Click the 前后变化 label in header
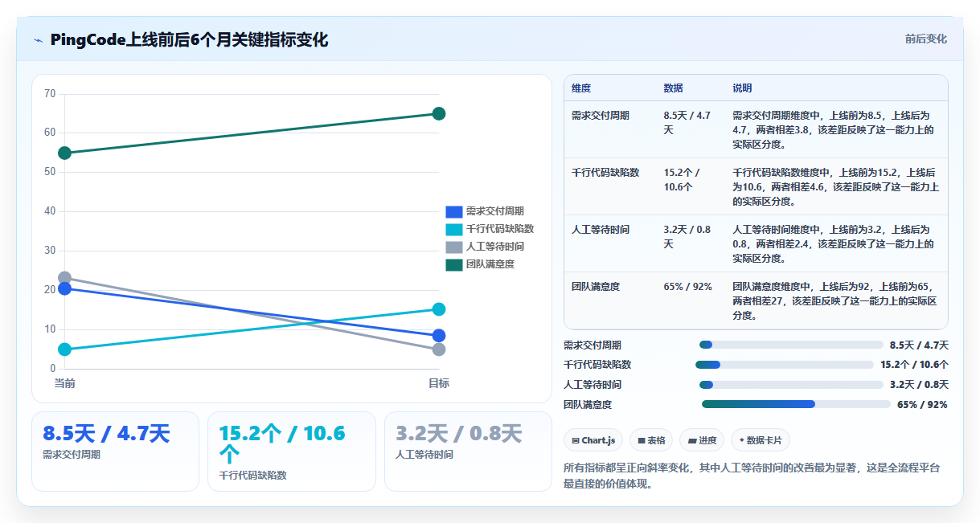 coord(925,39)
